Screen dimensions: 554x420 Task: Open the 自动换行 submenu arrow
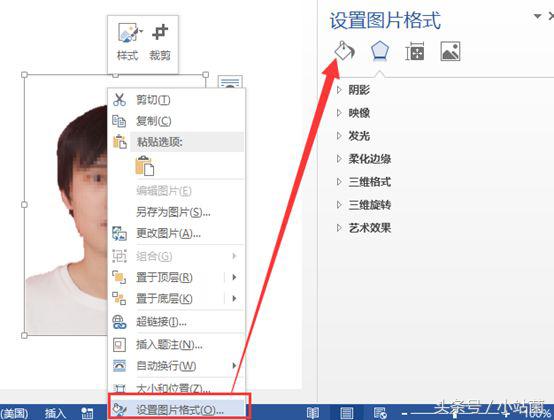(x=234, y=366)
